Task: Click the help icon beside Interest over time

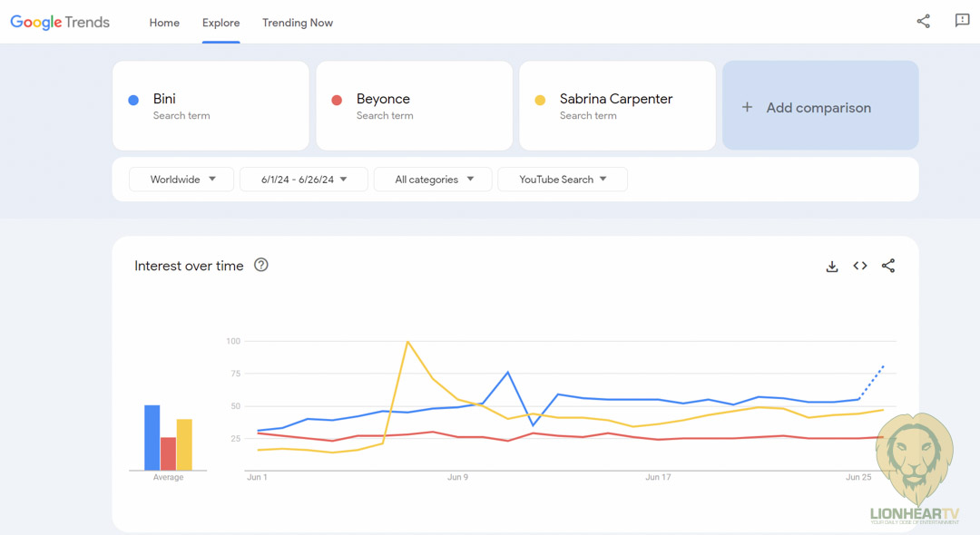Action: [261, 265]
